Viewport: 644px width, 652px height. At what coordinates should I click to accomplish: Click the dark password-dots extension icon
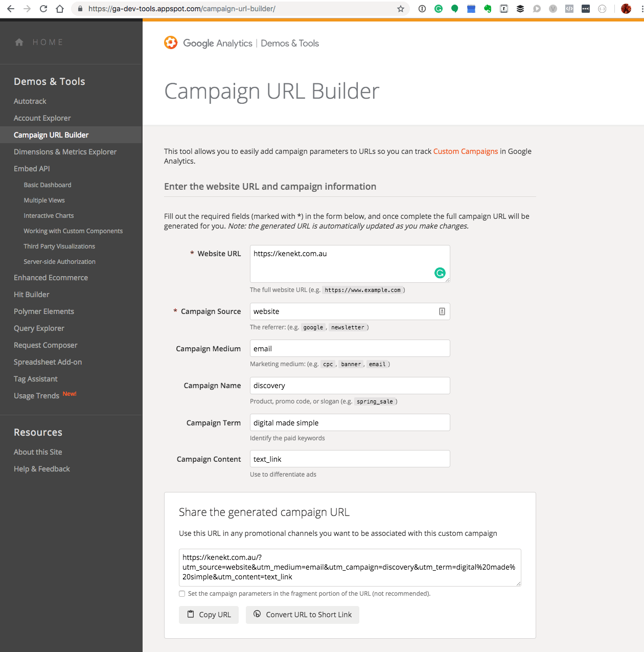(x=586, y=9)
